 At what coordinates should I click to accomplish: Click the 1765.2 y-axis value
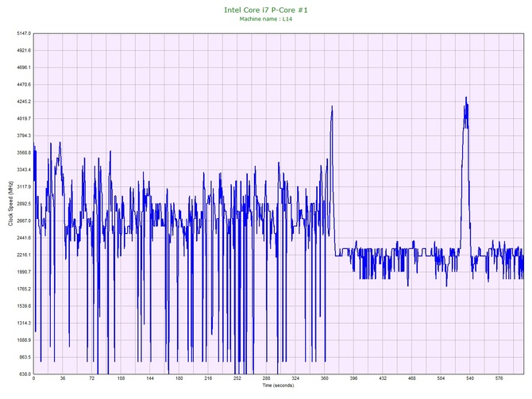(x=24, y=290)
